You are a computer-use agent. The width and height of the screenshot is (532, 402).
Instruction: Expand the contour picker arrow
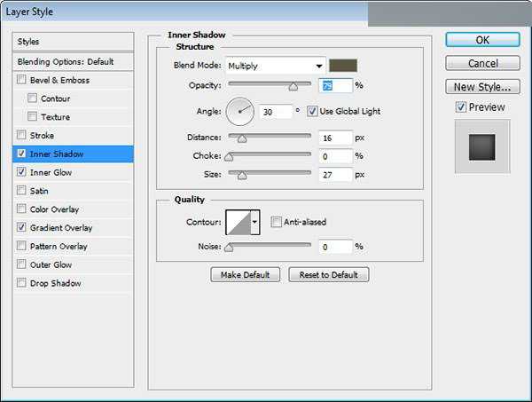pyautogui.click(x=255, y=222)
